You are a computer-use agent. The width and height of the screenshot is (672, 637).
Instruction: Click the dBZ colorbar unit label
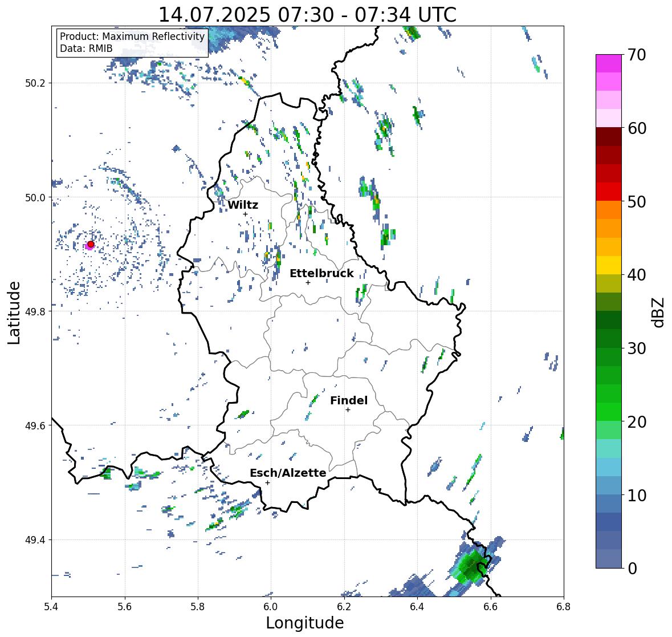pyautogui.click(x=658, y=312)
